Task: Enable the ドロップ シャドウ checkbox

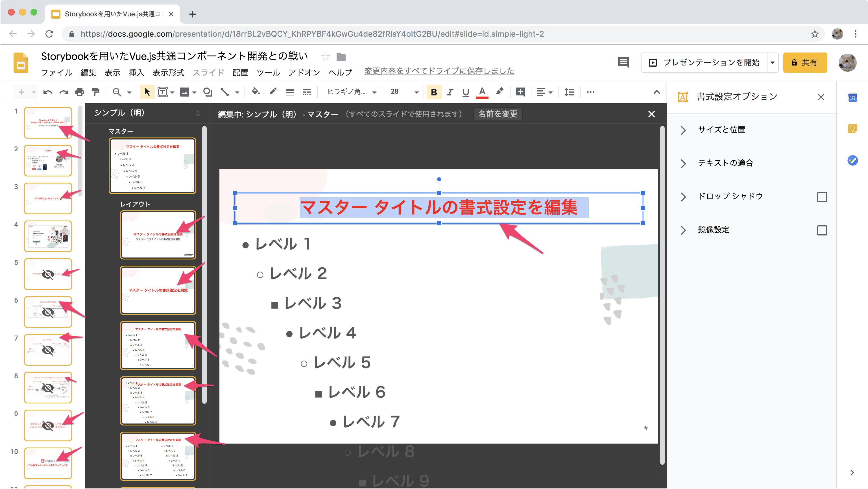Action: pos(822,197)
